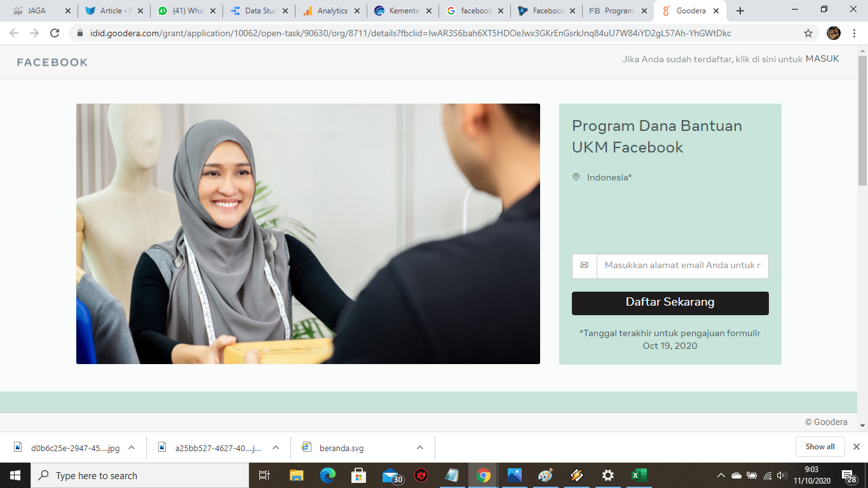Screen dimensions: 868x488
Task: Switch to the Analytics tab
Action: [x=331, y=11]
